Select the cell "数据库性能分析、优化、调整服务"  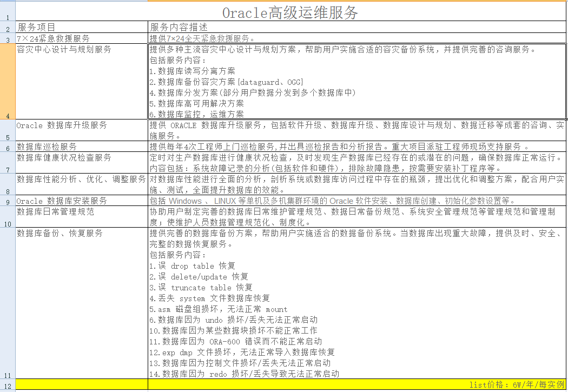click(82, 184)
